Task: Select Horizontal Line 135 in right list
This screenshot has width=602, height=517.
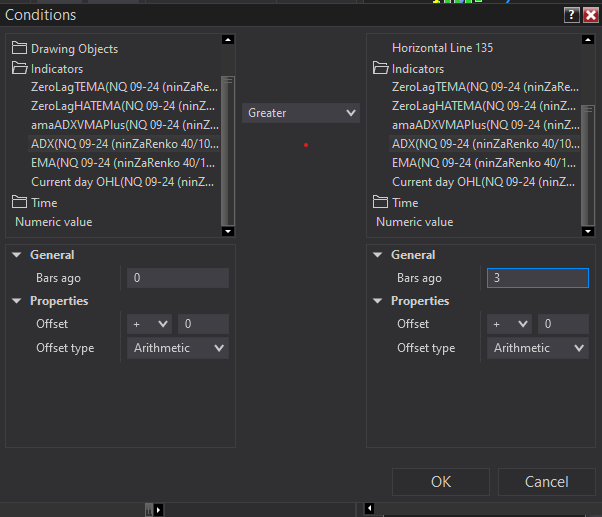Action: (442, 48)
